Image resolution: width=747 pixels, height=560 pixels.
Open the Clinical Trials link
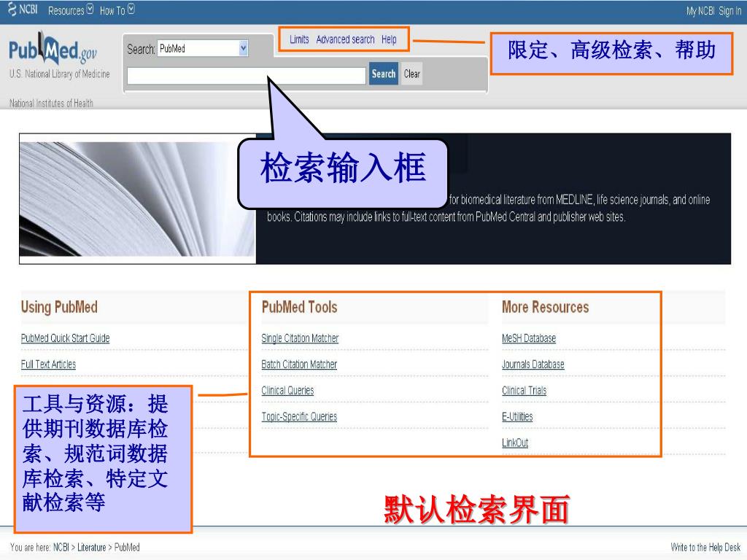coord(524,391)
